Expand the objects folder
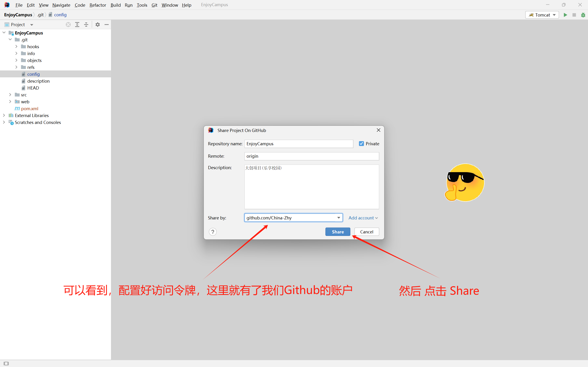Screen dimensions: 588x367 [16, 60]
